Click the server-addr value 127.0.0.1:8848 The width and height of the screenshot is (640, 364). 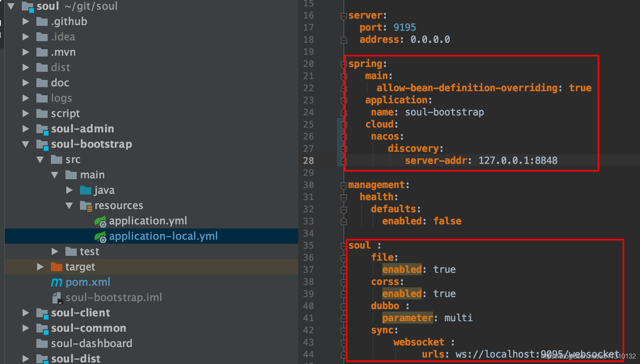[518, 161]
